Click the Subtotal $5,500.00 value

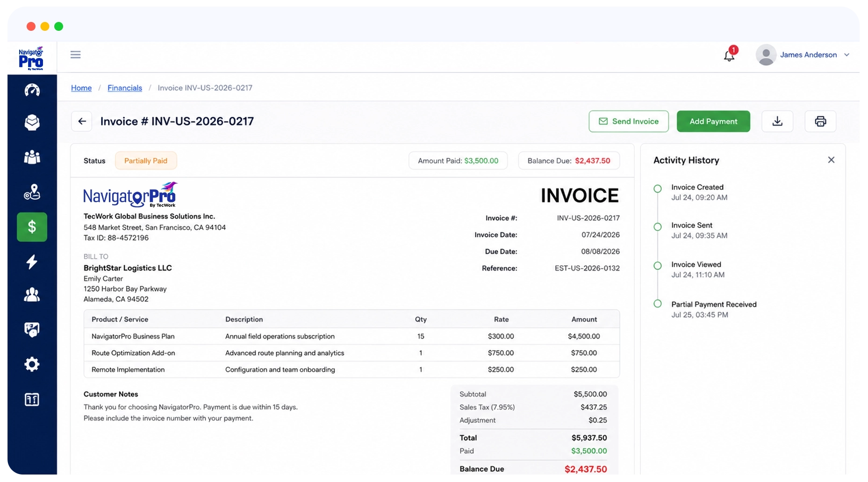[590, 394]
